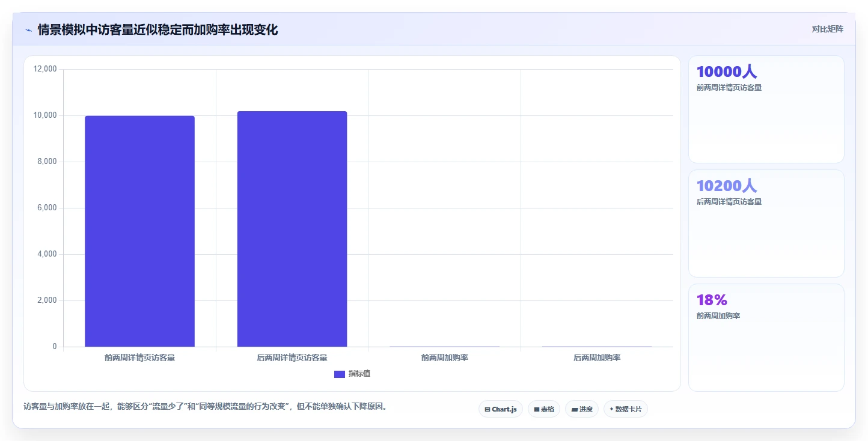Click the 8,000 y-axis value

point(47,162)
